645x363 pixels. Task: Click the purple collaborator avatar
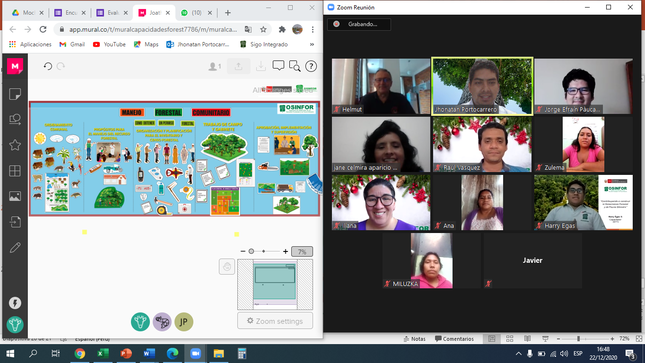click(162, 322)
